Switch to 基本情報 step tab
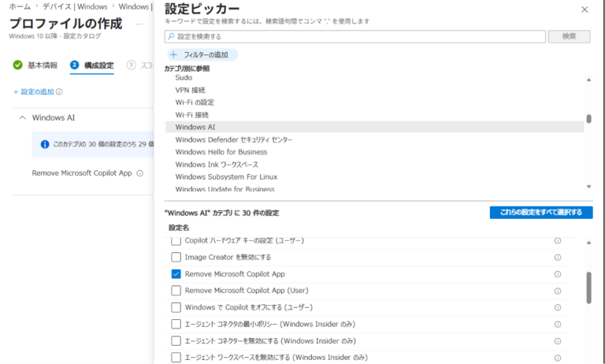The image size is (605, 364). click(x=35, y=65)
